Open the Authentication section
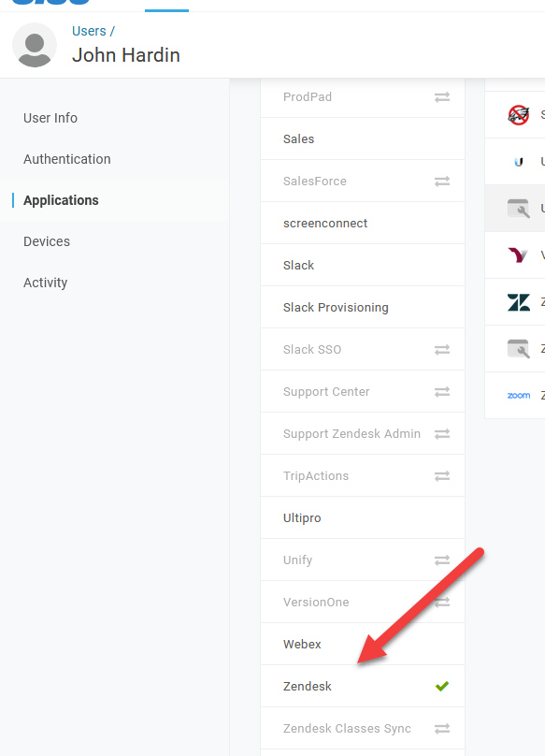 tap(67, 159)
